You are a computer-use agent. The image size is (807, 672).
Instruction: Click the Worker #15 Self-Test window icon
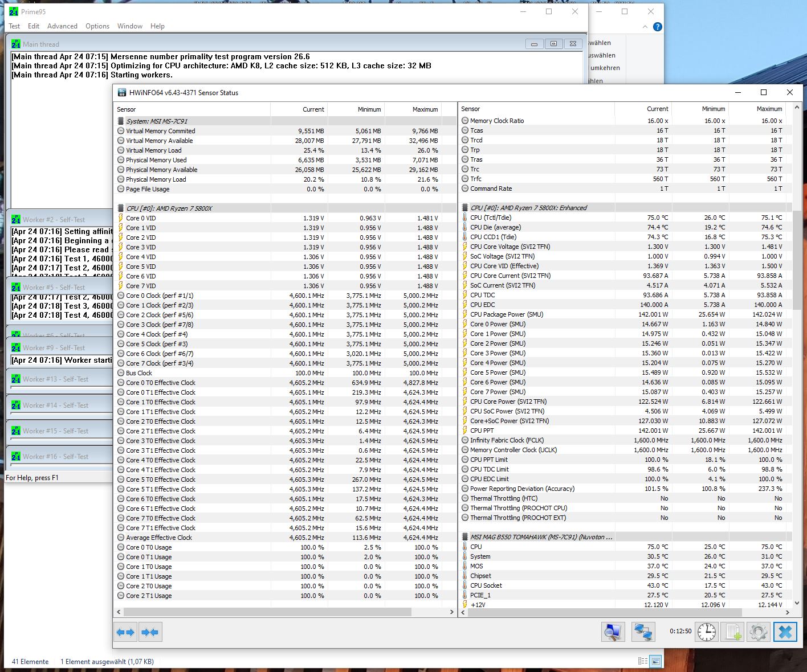tap(16, 431)
